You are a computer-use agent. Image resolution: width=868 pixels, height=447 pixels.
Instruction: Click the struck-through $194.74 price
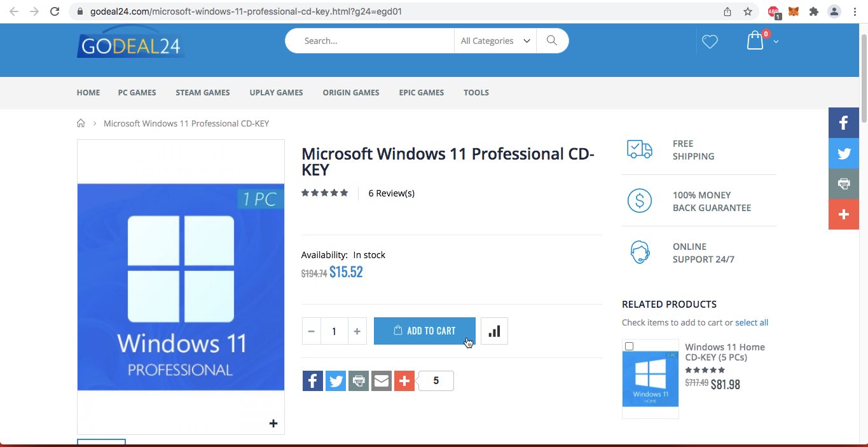(x=314, y=274)
